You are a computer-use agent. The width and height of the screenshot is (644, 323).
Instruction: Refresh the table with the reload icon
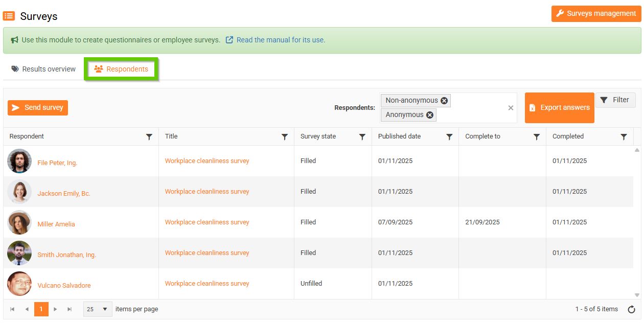tap(631, 309)
